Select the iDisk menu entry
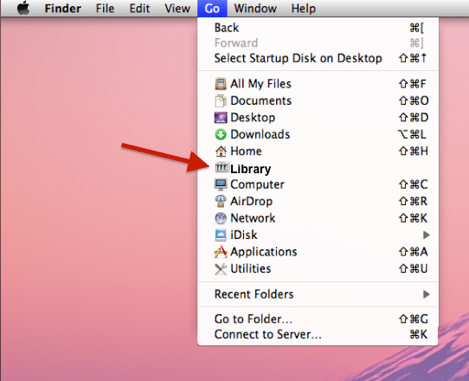469x381 pixels. point(318,235)
